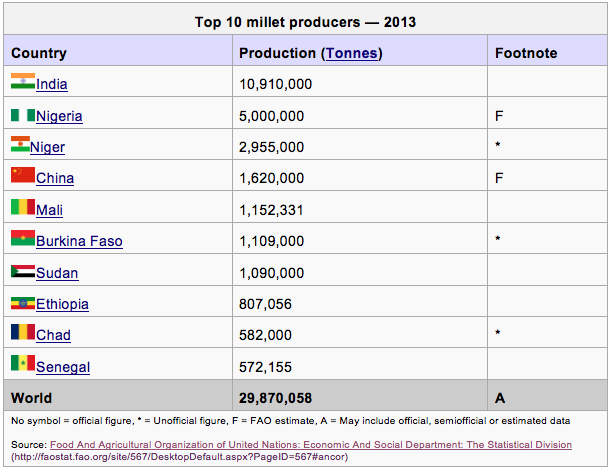This screenshot has width=612, height=473.
Task: Click the Niger flag icon
Action: 20,146
